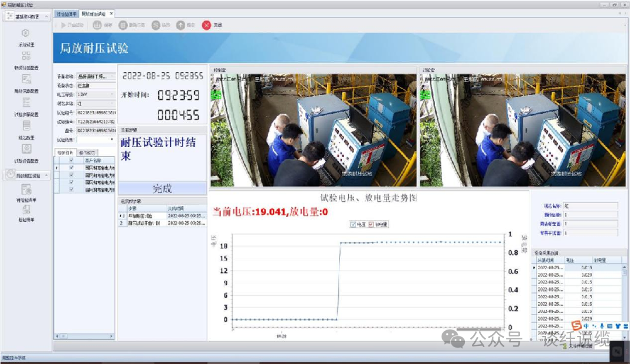Toggle the 电压 legend checkbox above the chart
This screenshot has width=630, height=364.
coord(353,225)
